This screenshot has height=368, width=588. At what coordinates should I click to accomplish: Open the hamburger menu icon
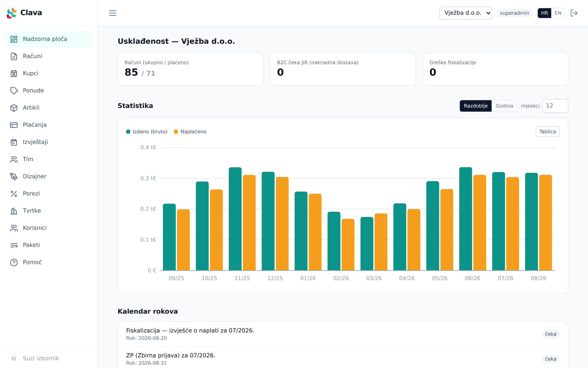tap(112, 13)
